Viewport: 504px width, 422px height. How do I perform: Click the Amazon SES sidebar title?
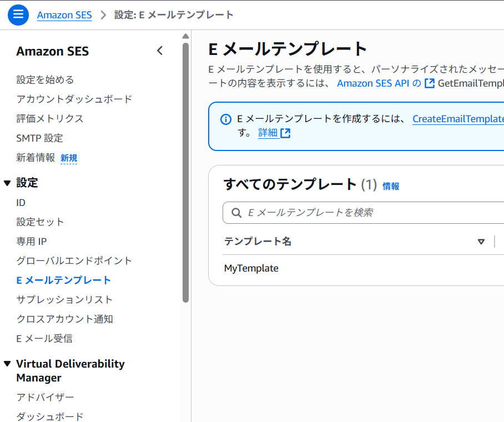click(x=53, y=51)
